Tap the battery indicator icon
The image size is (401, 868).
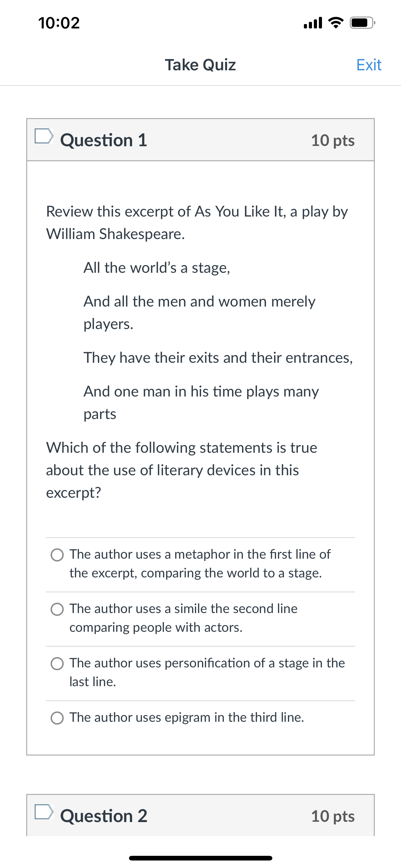[363, 23]
